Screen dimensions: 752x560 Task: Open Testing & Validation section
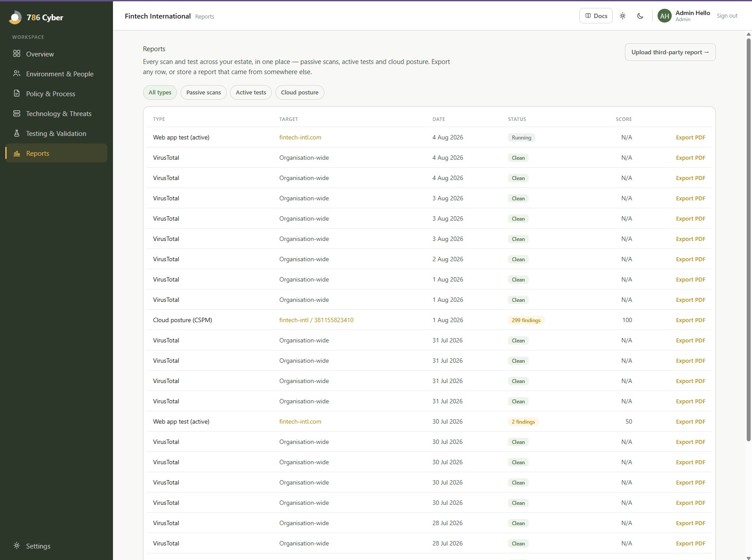[56, 133]
